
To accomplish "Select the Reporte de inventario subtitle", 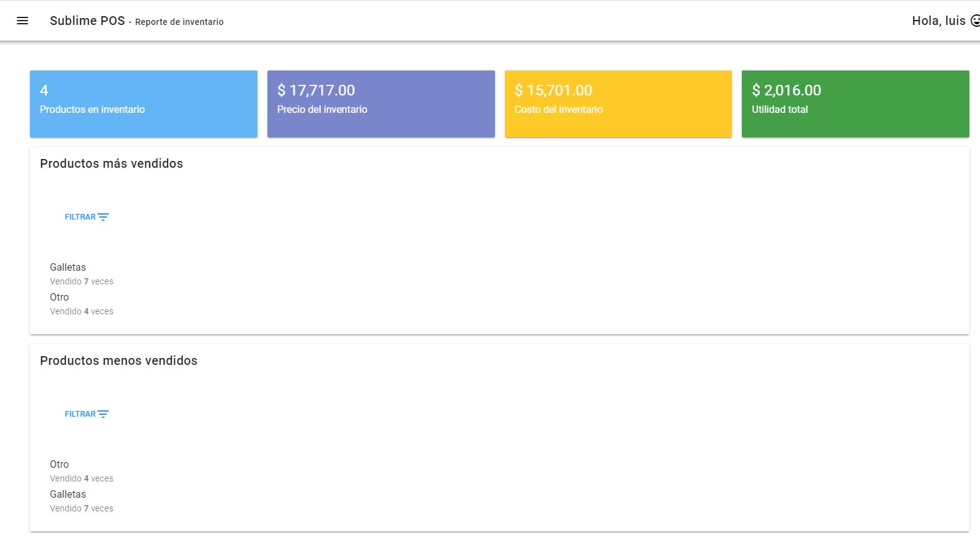I will pos(180,22).
